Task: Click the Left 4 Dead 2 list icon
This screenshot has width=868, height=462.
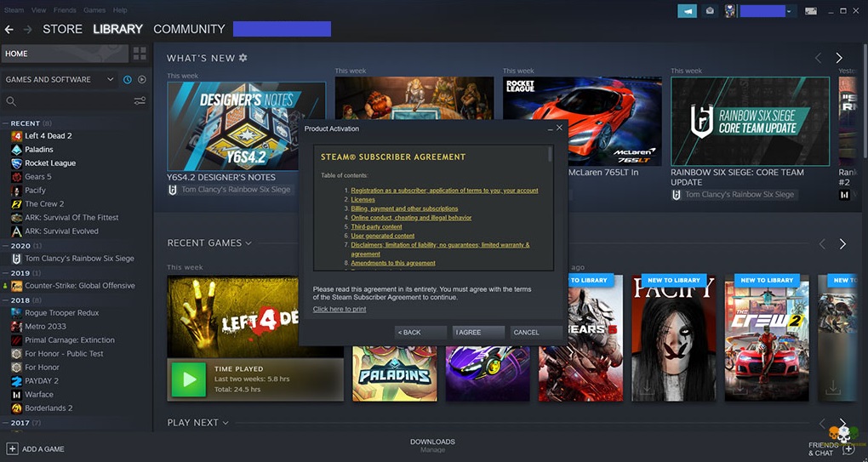Action: [17, 136]
